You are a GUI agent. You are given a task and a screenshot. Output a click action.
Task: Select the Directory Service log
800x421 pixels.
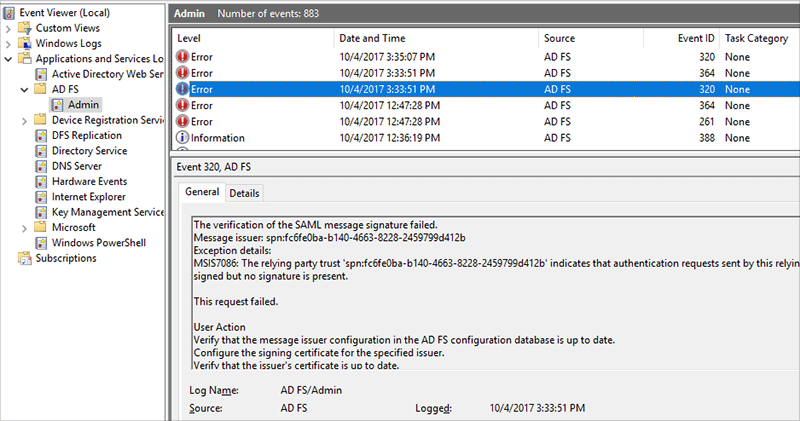point(89,151)
